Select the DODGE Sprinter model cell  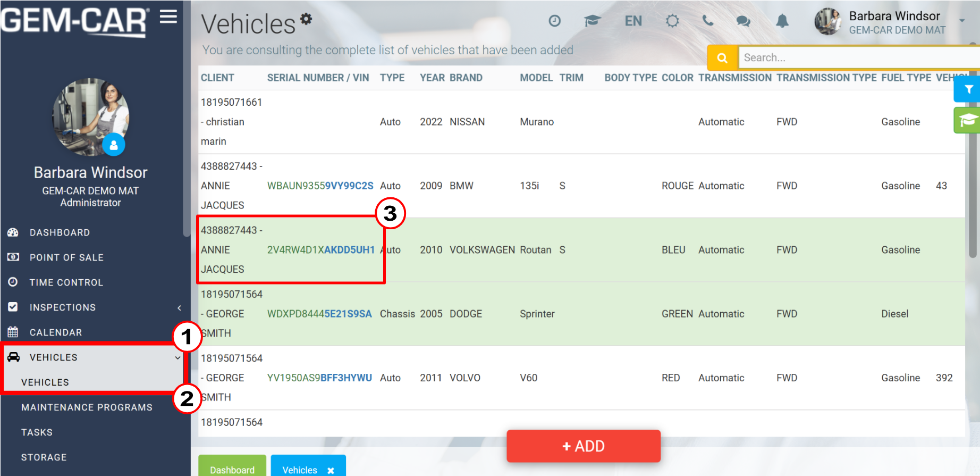tap(537, 314)
